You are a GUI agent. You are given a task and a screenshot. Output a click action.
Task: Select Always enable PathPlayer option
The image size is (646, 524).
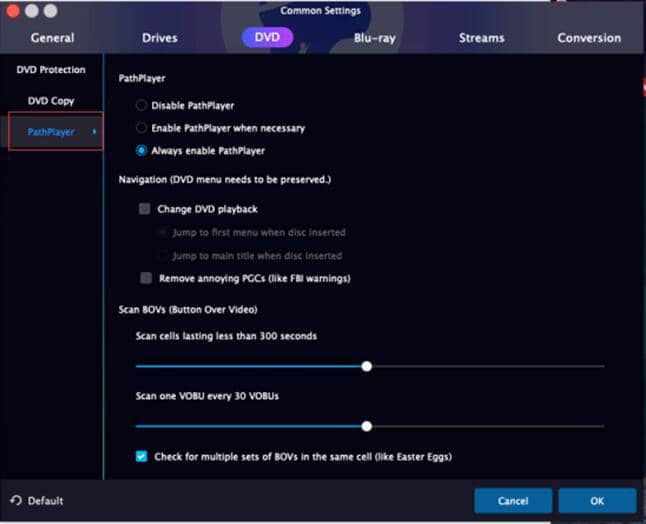pyautogui.click(x=141, y=151)
